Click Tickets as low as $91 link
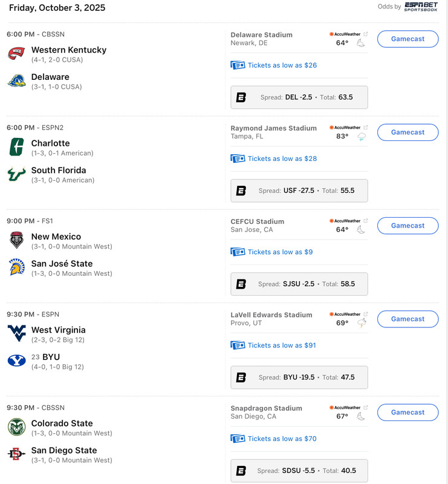448x484 pixels. 282,345
